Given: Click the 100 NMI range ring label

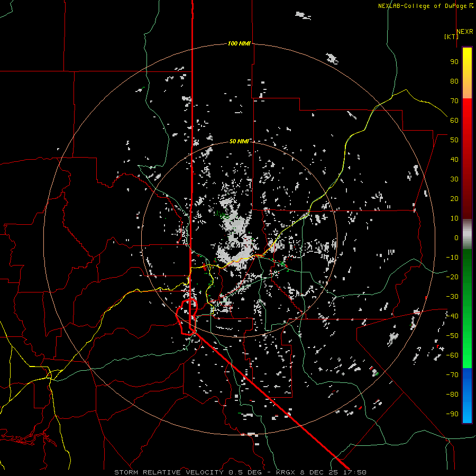Looking at the screenshot, I should pyautogui.click(x=239, y=44).
